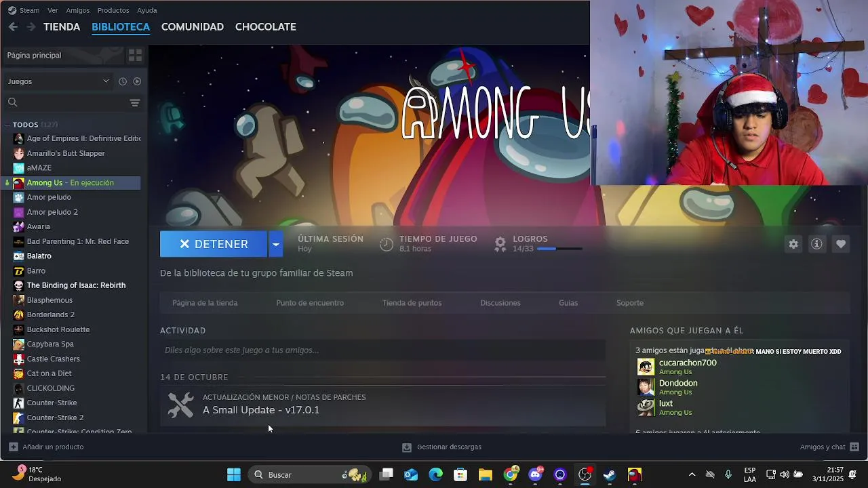This screenshot has height=488, width=868.
Task: Click the activity comment input field
Action: [383, 350]
